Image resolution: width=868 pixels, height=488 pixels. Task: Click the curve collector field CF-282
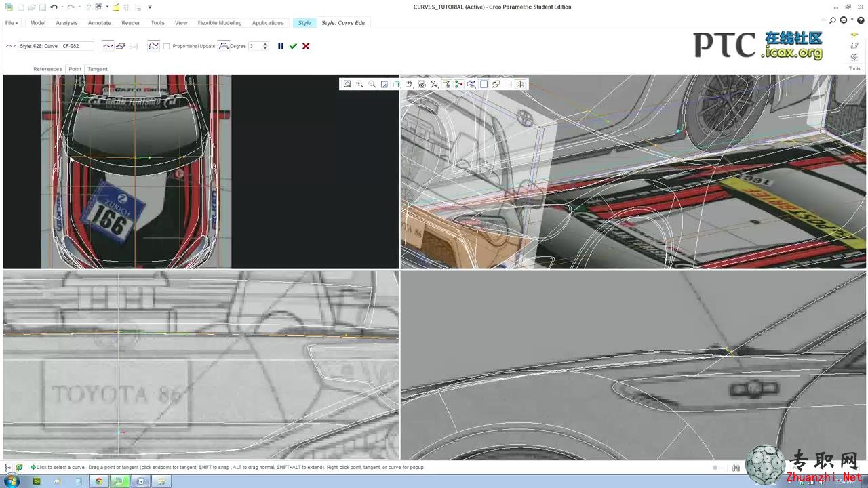pos(56,46)
